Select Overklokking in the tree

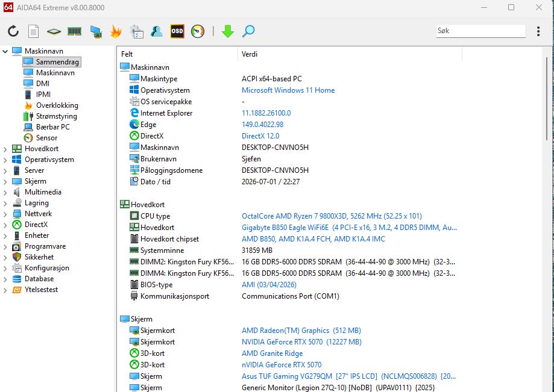(x=57, y=105)
